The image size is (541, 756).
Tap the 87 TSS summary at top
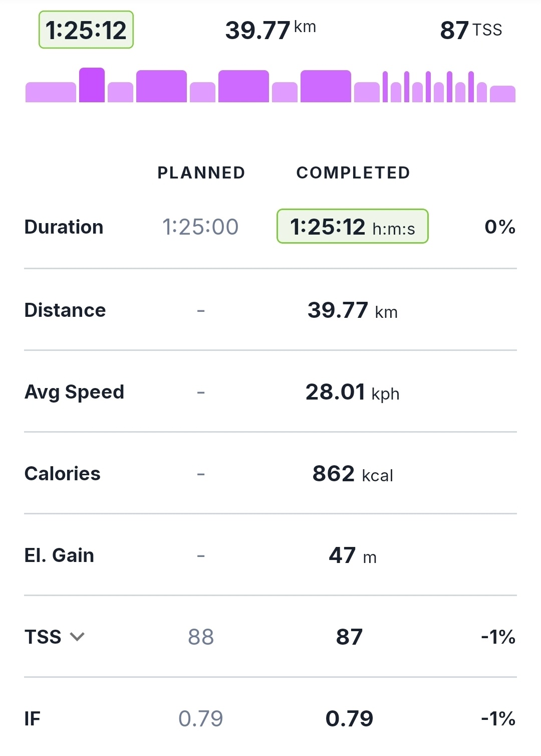click(x=470, y=30)
